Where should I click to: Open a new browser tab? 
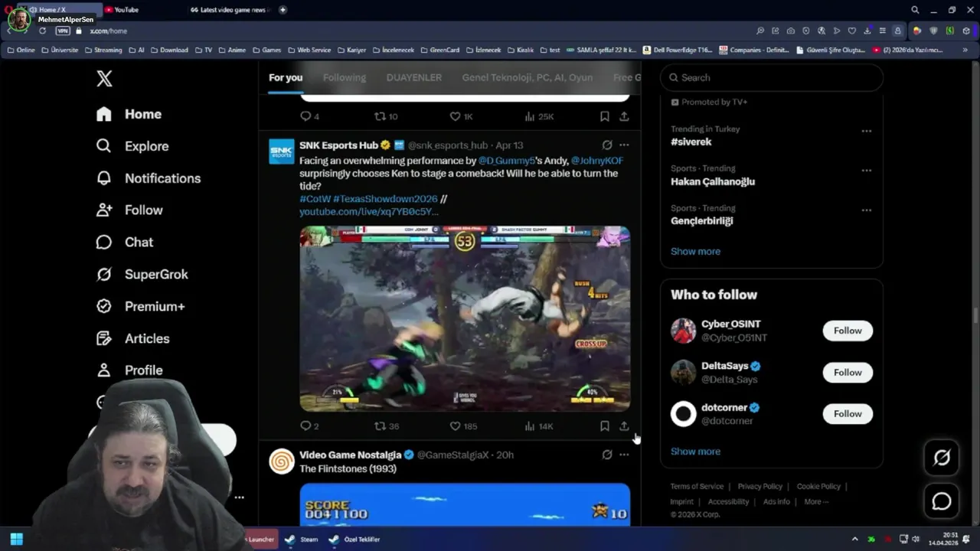pos(283,10)
